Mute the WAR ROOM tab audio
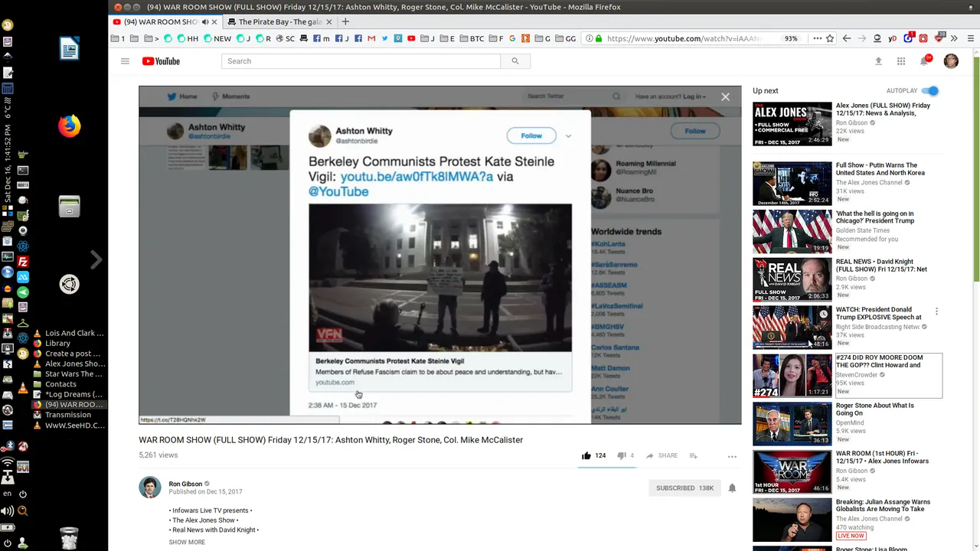The image size is (980, 551). 204,22
